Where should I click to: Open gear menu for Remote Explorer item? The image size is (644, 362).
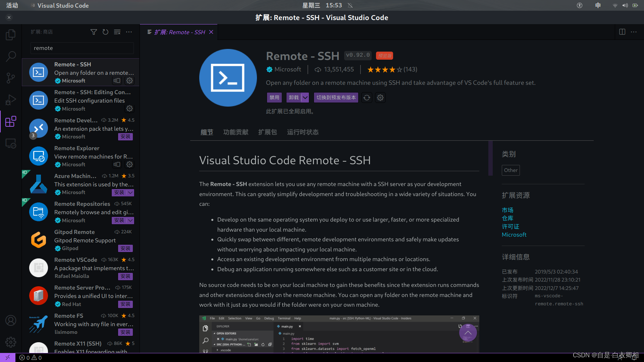tap(129, 164)
